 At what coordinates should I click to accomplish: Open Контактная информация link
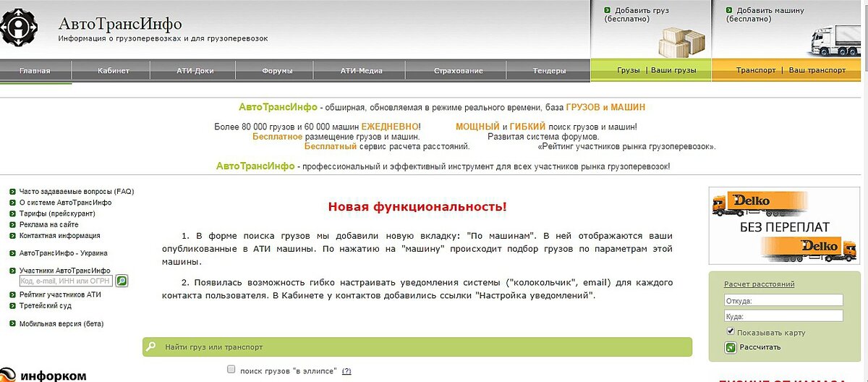coord(60,235)
